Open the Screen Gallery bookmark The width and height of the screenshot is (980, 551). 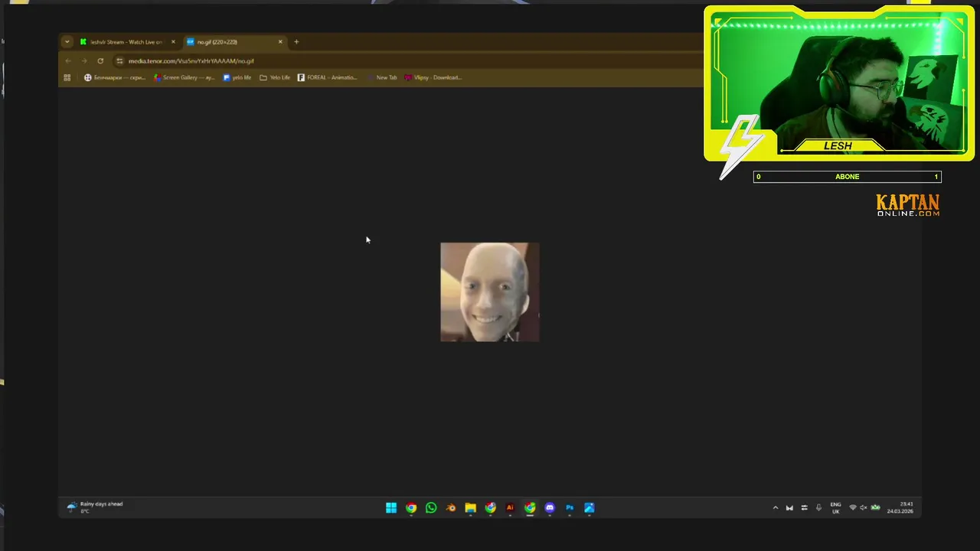coord(184,77)
